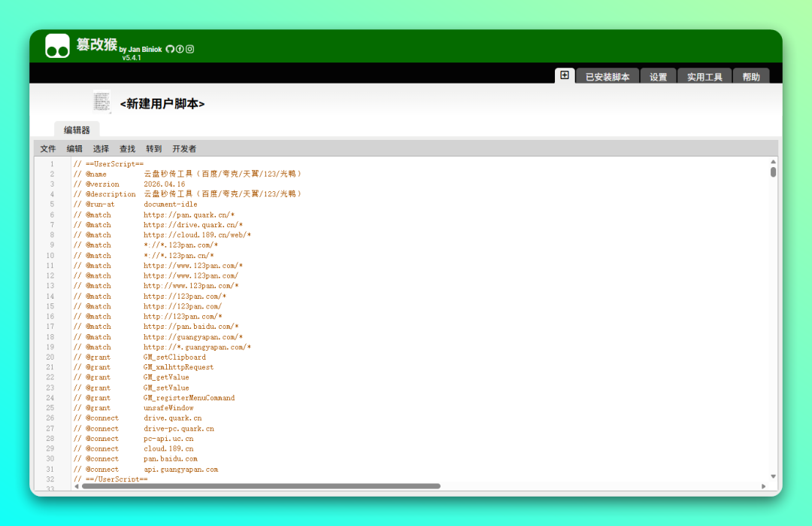This screenshot has height=526, width=812.
Task: Click the Tampermonkey monkey logo
Action: 56,45
